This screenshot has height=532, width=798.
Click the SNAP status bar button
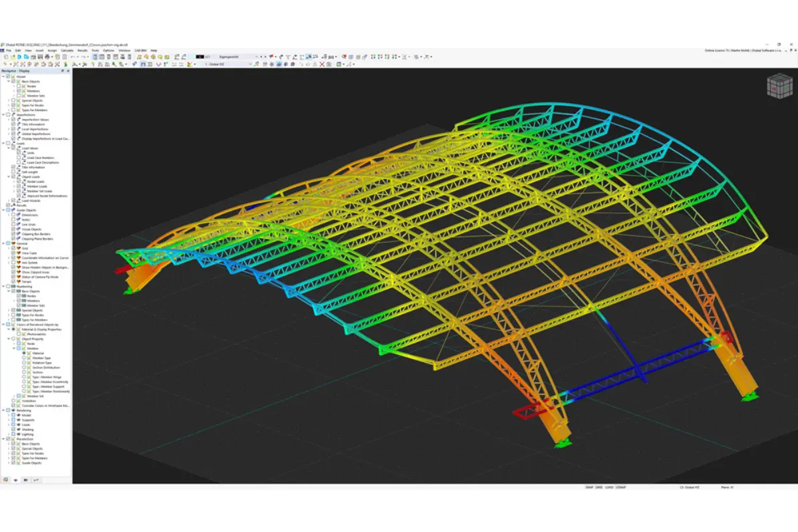click(589, 487)
